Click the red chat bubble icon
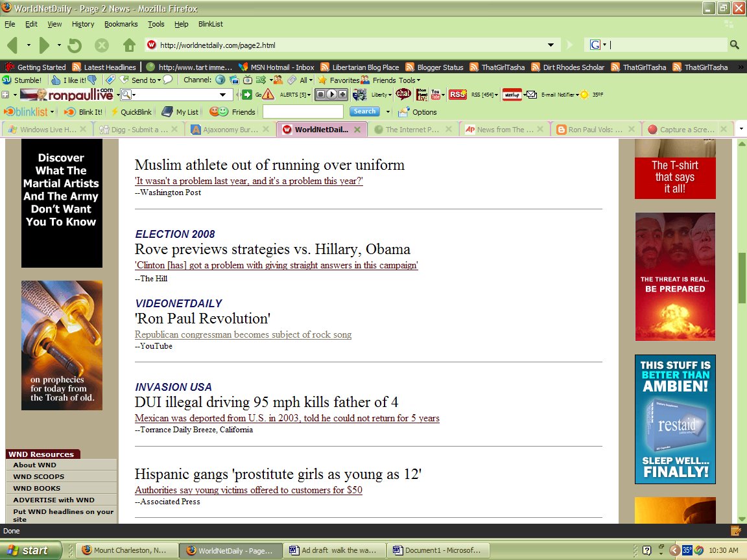The width and height of the screenshot is (747, 560). coord(403,94)
